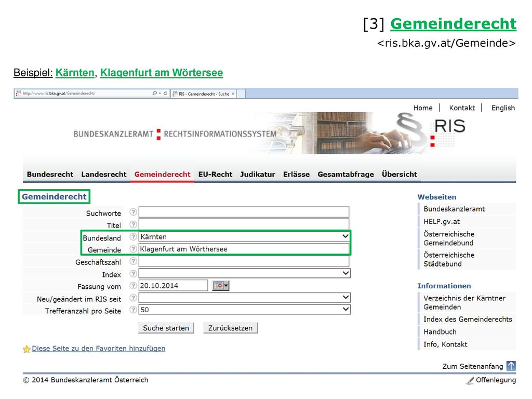Click the help icon for Trefferanzahl pro Seite

click(133, 310)
